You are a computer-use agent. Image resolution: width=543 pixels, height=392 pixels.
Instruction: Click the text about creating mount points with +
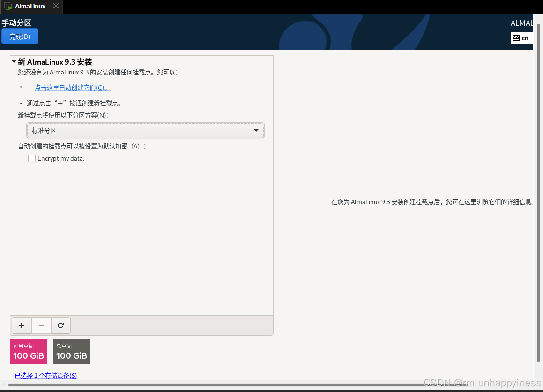74,103
